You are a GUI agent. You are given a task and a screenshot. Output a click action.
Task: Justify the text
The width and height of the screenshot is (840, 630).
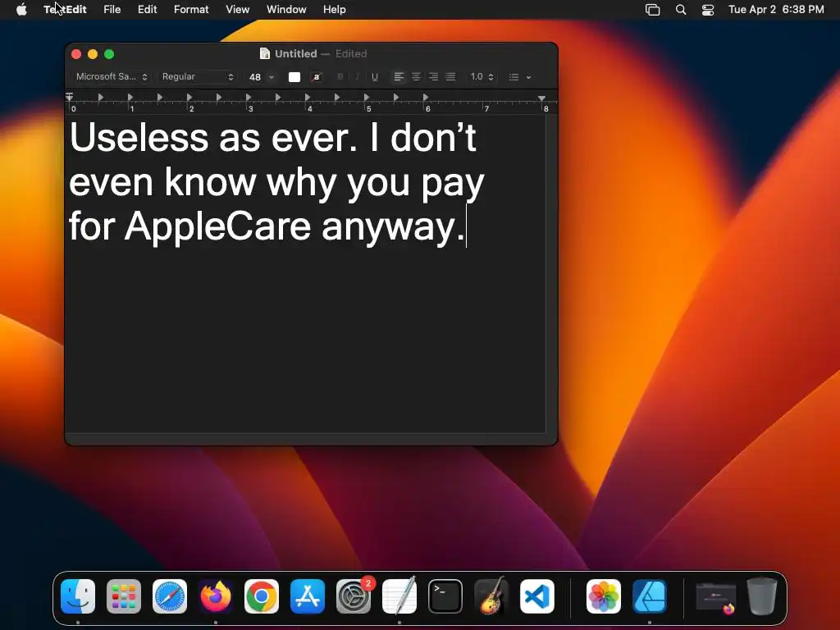tap(450, 77)
